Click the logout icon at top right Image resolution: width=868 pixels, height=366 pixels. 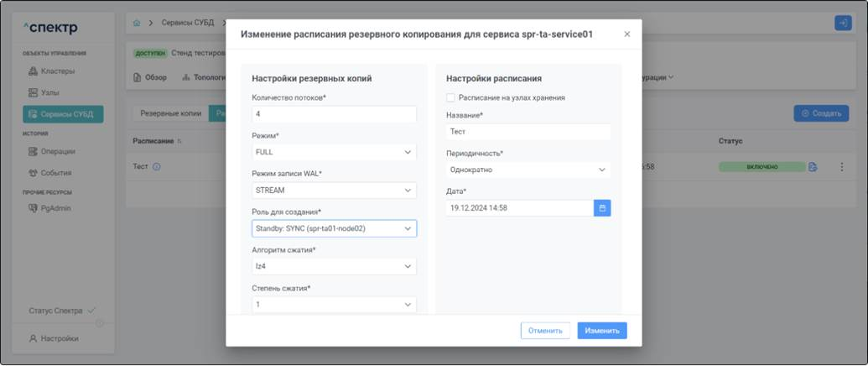842,23
